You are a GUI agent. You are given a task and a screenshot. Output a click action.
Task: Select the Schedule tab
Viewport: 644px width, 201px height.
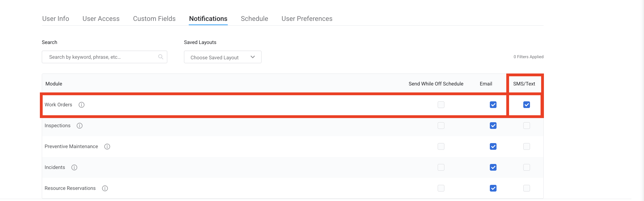click(254, 19)
